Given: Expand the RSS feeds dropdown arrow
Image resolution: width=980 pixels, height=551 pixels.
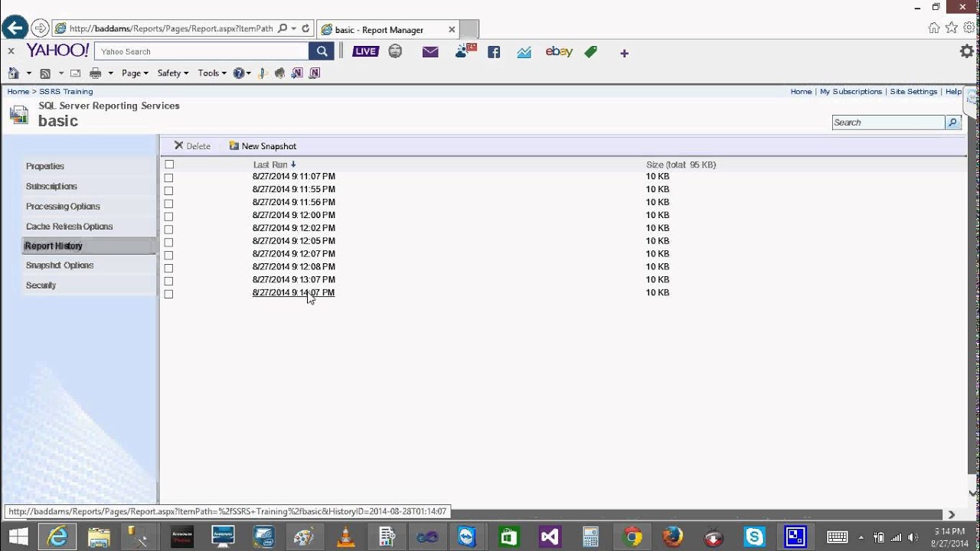Looking at the screenshot, I should tap(60, 73).
